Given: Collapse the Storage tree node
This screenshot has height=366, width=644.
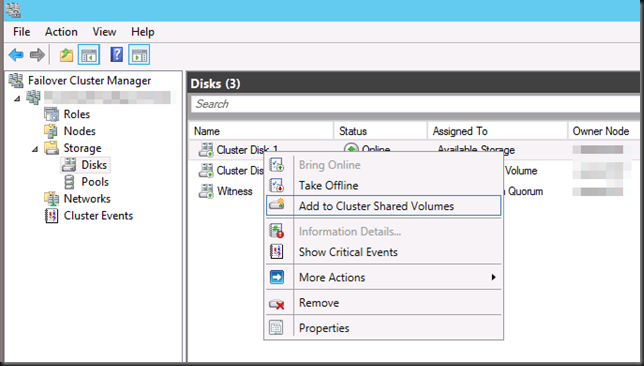Looking at the screenshot, I should tap(34, 149).
